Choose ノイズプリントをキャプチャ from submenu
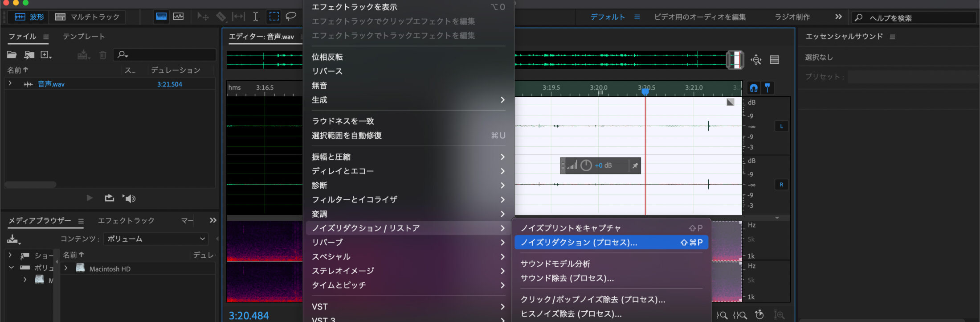This screenshot has width=980, height=322. coord(611,228)
